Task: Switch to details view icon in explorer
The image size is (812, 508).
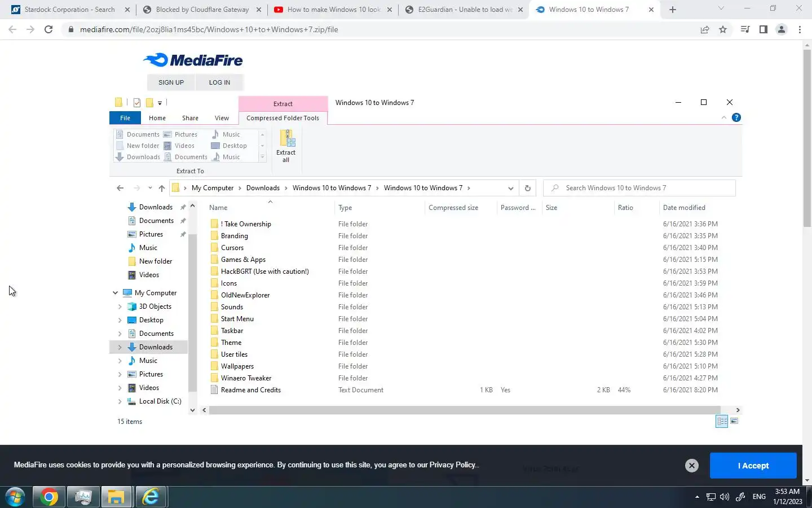Action: click(722, 421)
